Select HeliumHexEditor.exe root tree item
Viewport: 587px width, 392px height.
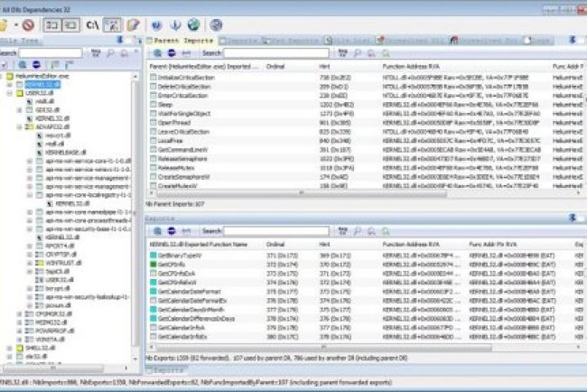(42, 76)
